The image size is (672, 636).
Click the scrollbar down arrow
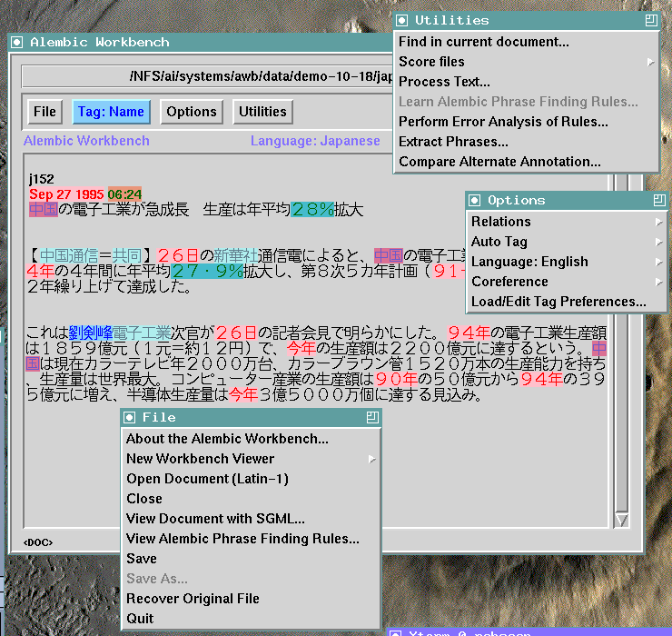(x=621, y=520)
